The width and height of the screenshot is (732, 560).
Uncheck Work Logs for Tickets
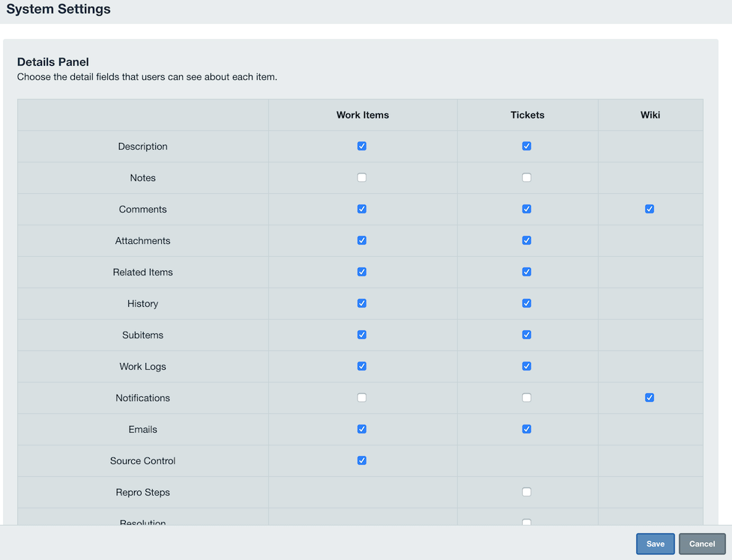pyautogui.click(x=527, y=366)
